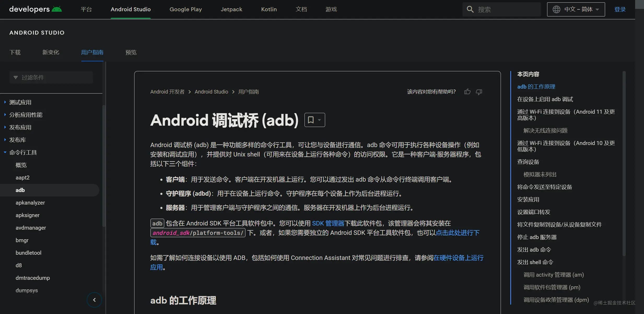Focus the 搜索 search field

[501, 9]
